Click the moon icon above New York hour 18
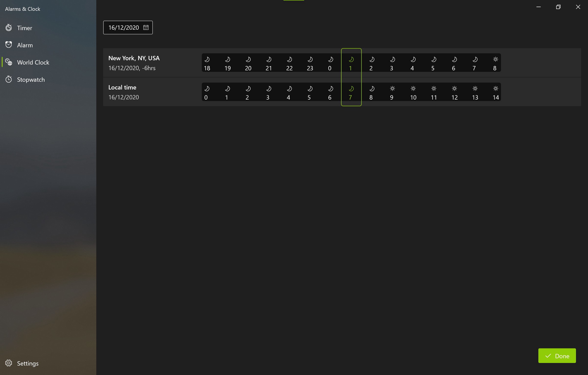Image resolution: width=588 pixels, height=375 pixels. pyautogui.click(x=207, y=59)
